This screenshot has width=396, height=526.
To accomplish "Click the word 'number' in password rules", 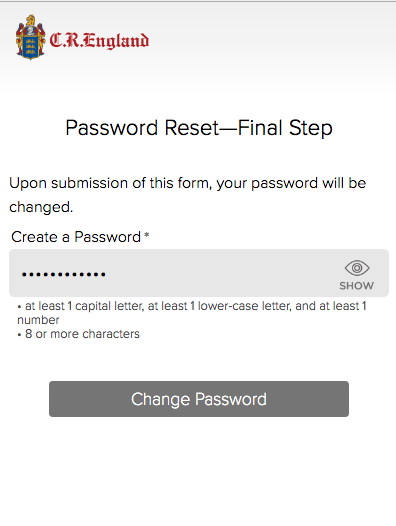I will coord(38,320).
